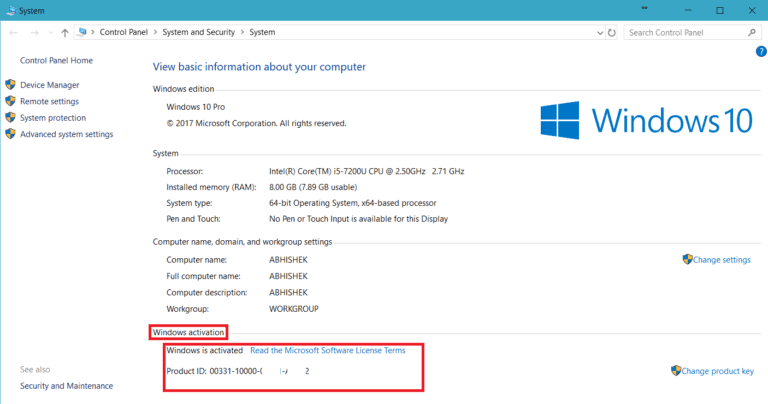Open Control Panel Home link
The width and height of the screenshot is (768, 404).
pyautogui.click(x=56, y=60)
